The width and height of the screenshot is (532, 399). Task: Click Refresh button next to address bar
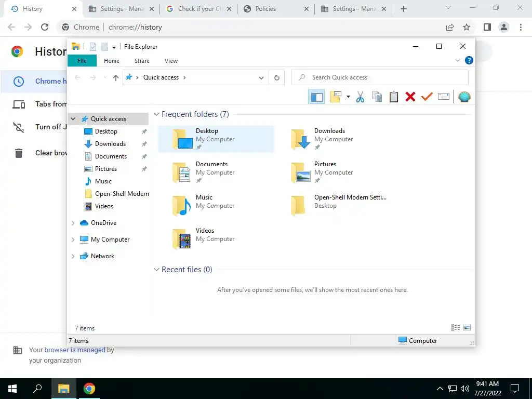click(x=277, y=78)
